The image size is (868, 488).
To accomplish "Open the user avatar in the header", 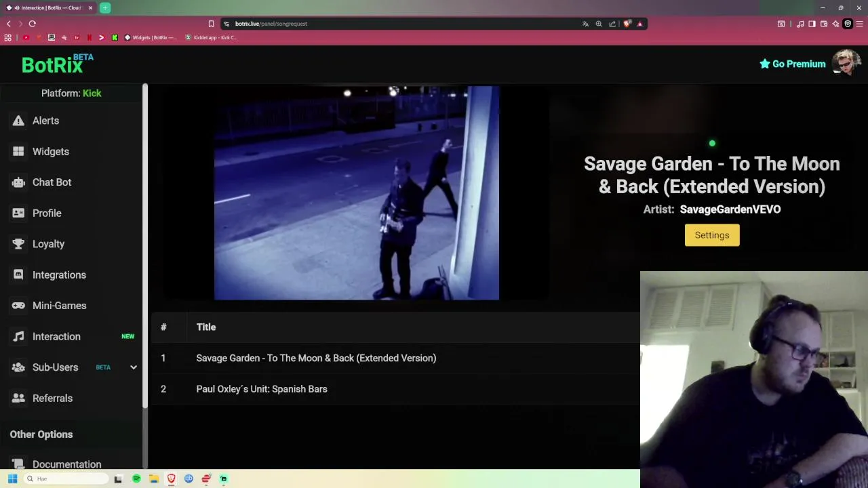I will tap(846, 64).
